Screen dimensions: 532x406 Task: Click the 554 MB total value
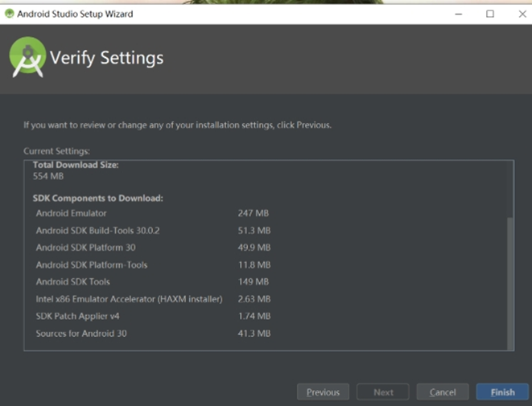48,176
